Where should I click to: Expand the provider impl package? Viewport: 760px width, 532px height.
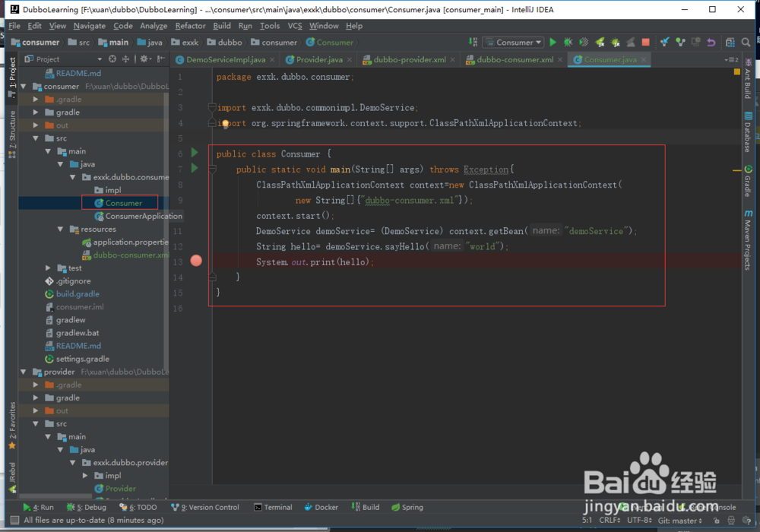click(x=85, y=475)
